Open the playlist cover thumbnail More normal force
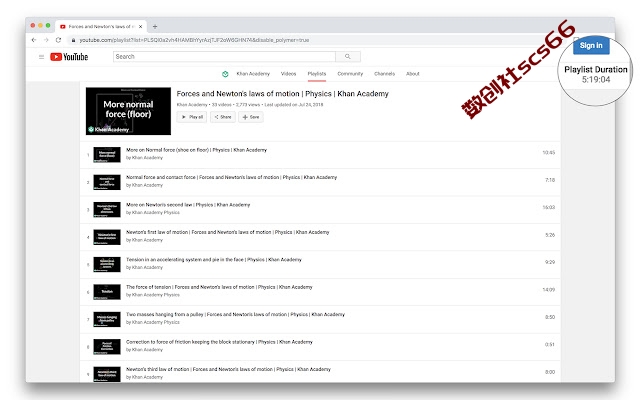Screen dimensions: 640x400 click(128, 111)
